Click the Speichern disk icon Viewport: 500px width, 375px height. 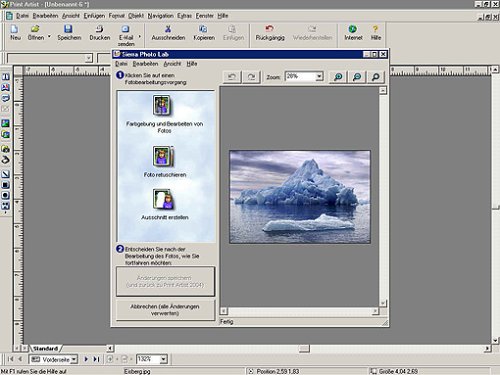(x=68, y=29)
